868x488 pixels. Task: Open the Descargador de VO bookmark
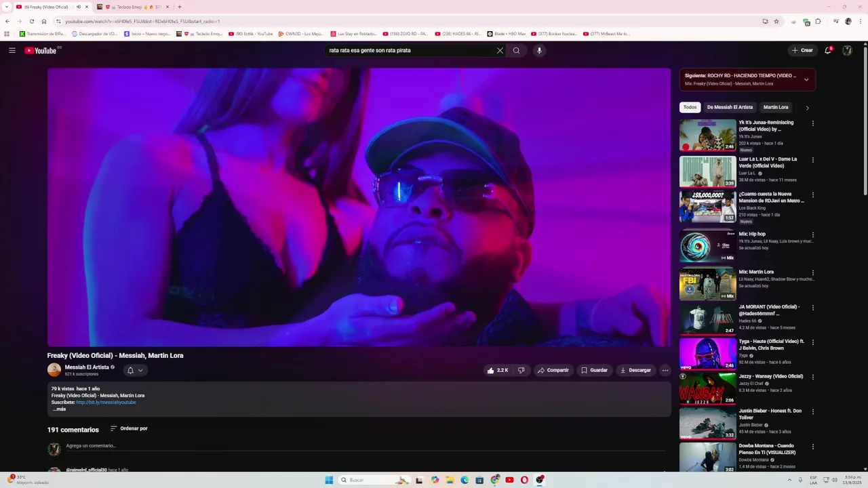click(x=94, y=33)
